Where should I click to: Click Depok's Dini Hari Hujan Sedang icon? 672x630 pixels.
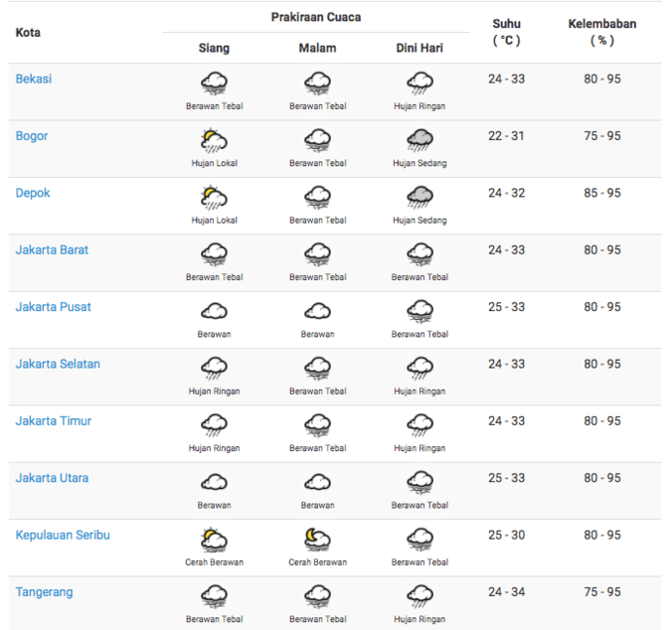point(420,198)
